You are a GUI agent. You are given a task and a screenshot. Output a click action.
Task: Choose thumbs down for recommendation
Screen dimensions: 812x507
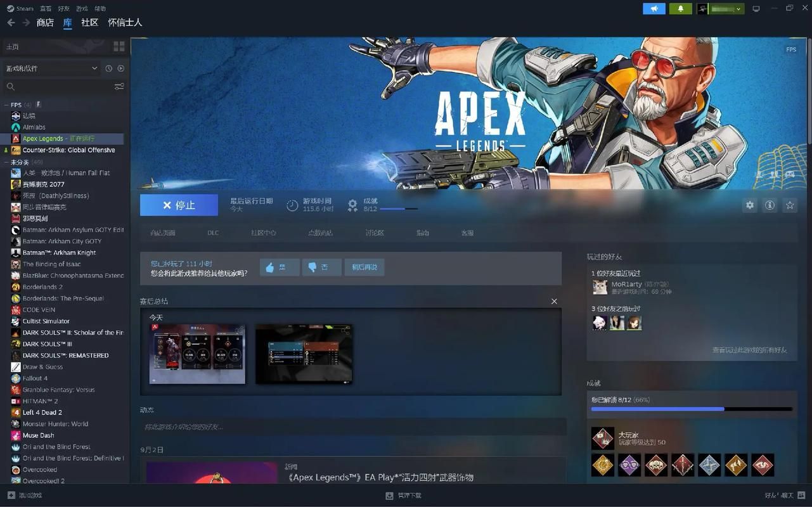[321, 267]
